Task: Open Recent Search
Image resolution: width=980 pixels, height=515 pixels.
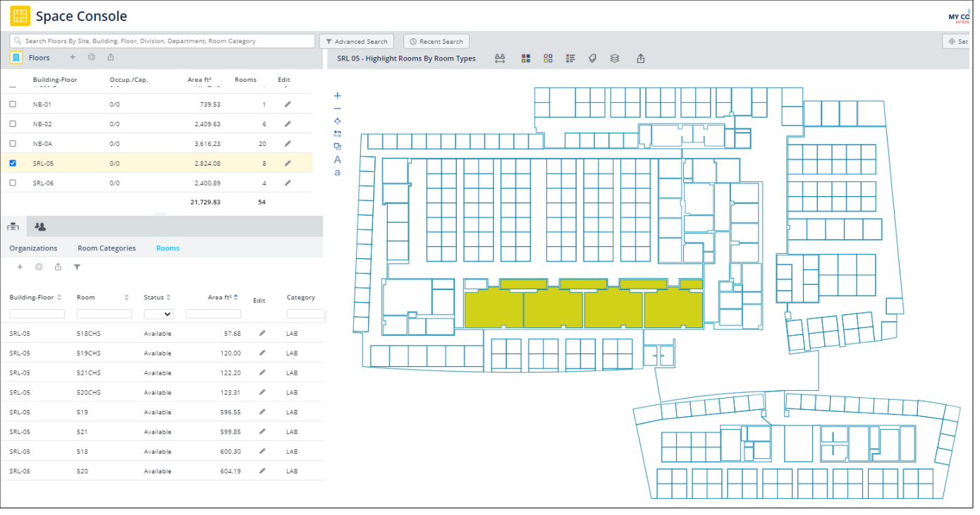Action: 436,41
